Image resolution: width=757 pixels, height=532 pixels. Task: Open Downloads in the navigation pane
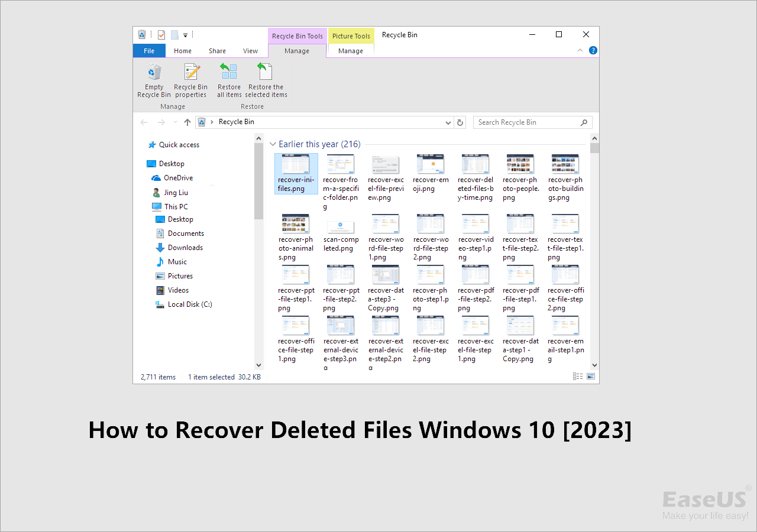coord(179,248)
